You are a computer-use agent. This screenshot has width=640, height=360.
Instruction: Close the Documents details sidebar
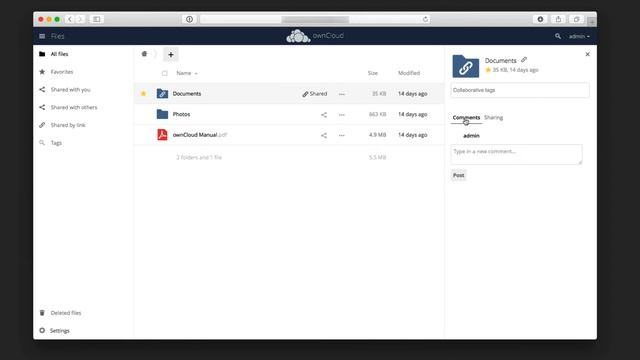pos(587,54)
